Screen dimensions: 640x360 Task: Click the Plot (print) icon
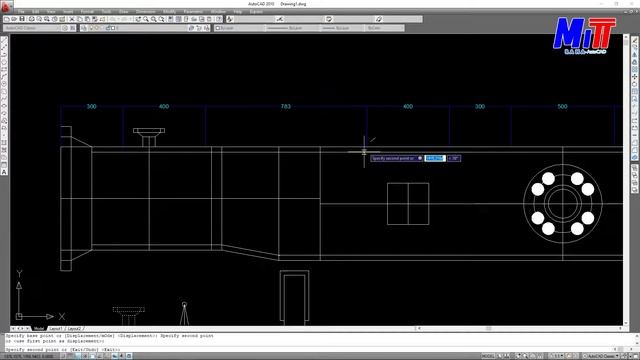pyautogui.click(x=31, y=19)
